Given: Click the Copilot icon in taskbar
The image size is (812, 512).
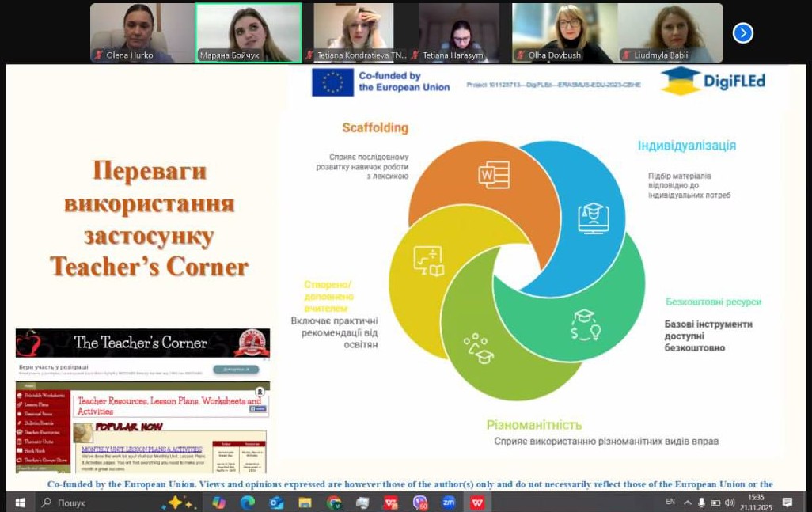Looking at the screenshot, I should click(x=218, y=503).
